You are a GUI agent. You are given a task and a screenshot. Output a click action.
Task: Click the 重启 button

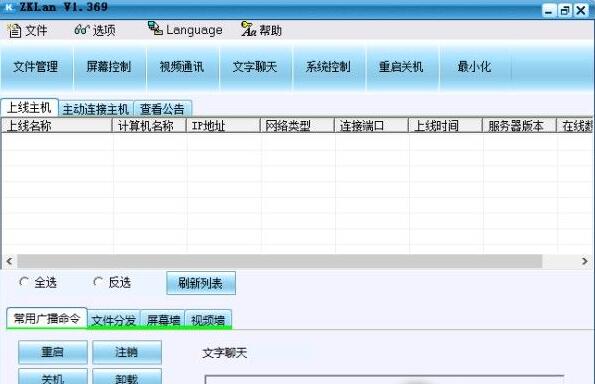[x=53, y=352]
